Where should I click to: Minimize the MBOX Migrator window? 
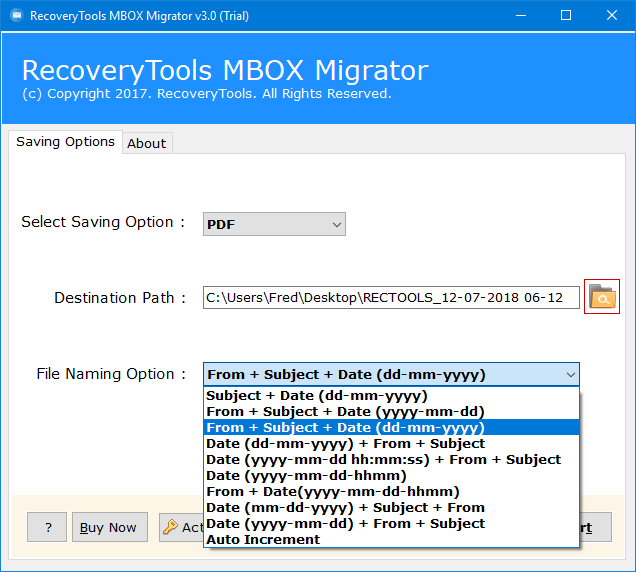pos(521,15)
